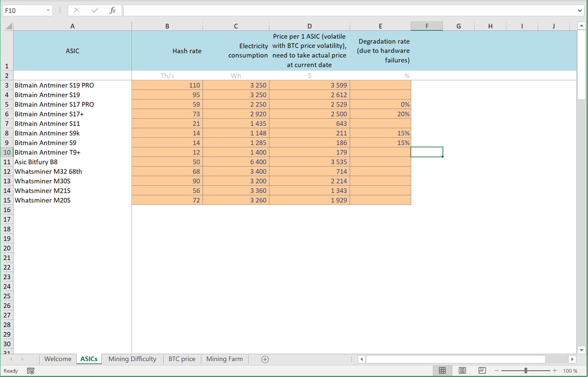588x377 pixels.
Task: Click electricity value 6 400
Action: click(x=236, y=162)
